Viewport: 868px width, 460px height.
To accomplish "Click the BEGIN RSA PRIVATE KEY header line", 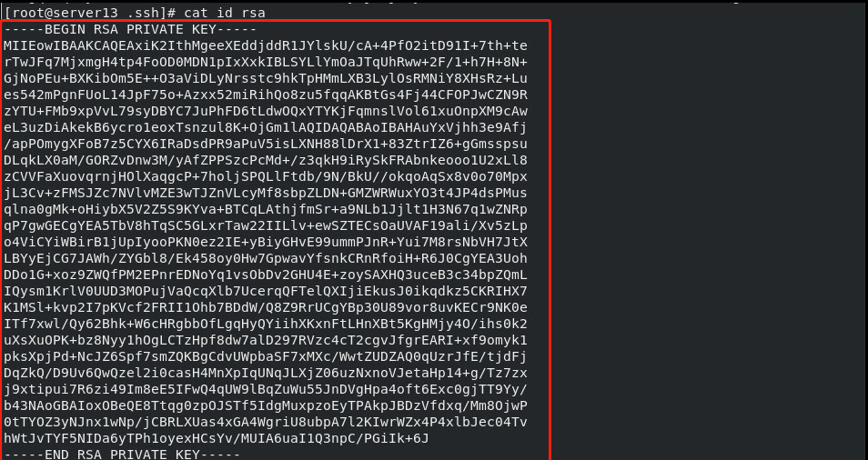I will click(130, 29).
